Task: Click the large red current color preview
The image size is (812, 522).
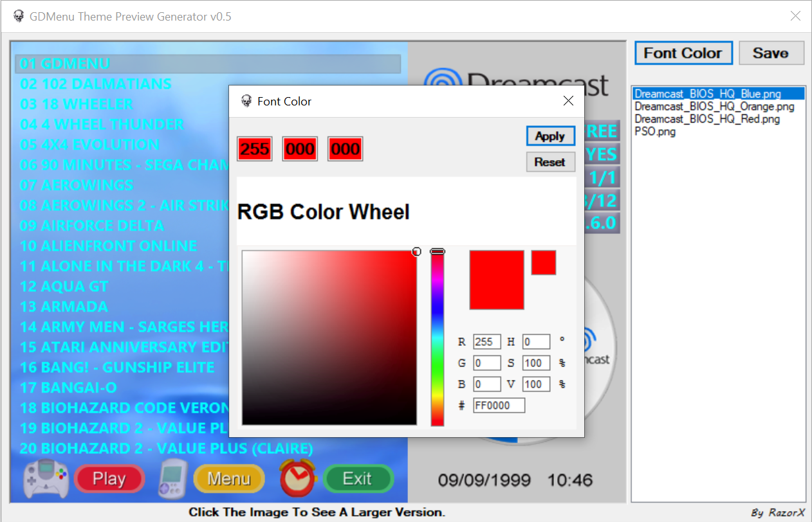Action: (x=497, y=280)
